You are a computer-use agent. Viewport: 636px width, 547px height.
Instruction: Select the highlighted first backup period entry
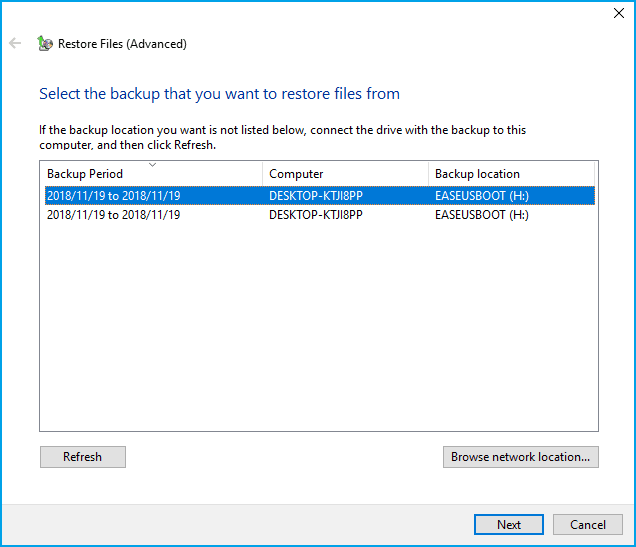click(114, 196)
